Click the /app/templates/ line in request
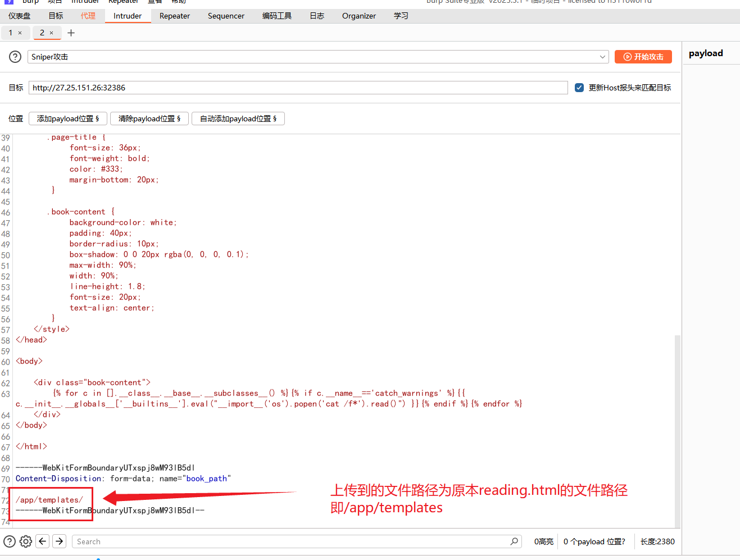This screenshot has height=560, width=740. pyautogui.click(x=49, y=500)
